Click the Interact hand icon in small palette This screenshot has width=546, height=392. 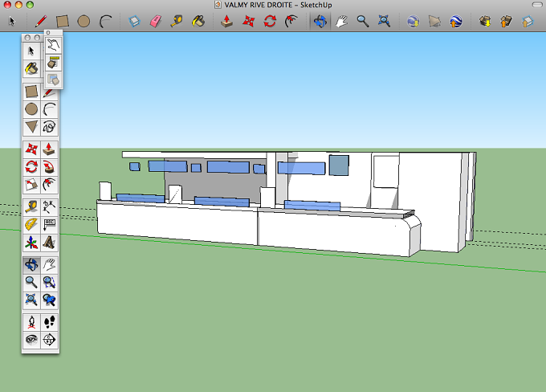point(53,45)
